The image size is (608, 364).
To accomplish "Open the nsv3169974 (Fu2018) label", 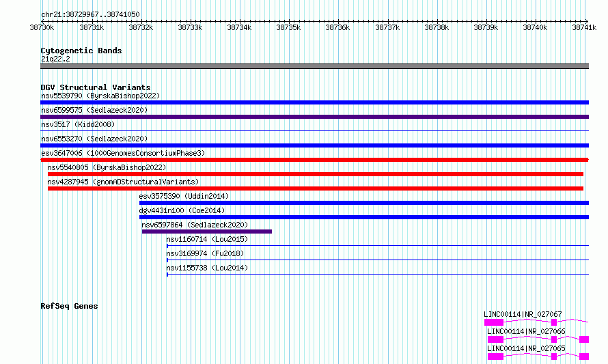I will click(205, 253).
